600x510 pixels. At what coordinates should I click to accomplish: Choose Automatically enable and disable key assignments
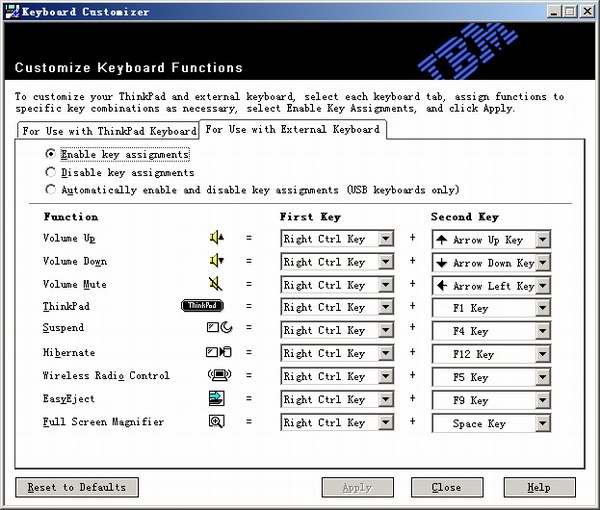(51, 189)
